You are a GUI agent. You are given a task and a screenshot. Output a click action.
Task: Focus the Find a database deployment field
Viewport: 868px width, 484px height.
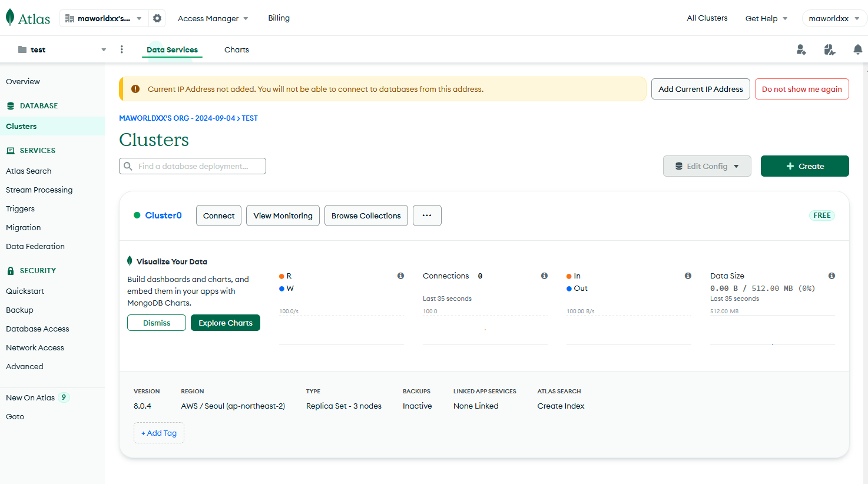pyautogui.click(x=193, y=166)
